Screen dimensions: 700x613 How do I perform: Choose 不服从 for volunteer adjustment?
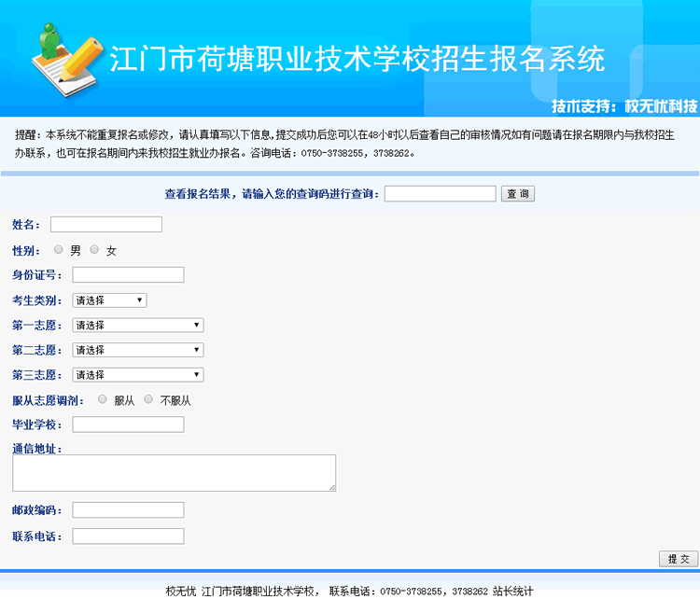pos(148,399)
